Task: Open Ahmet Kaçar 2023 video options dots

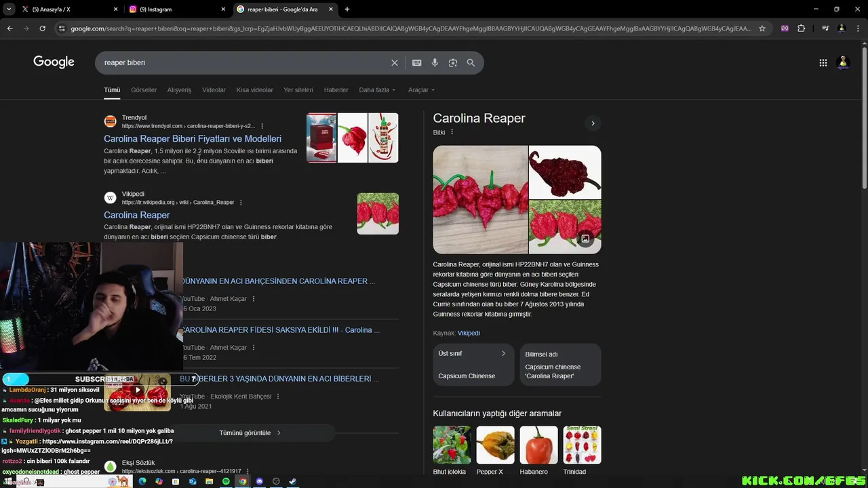Action: [x=254, y=299]
